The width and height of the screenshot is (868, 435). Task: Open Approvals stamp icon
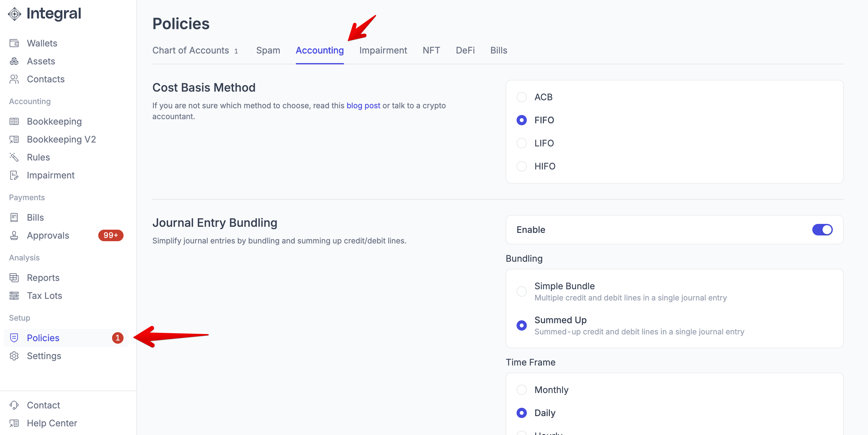coord(14,235)
